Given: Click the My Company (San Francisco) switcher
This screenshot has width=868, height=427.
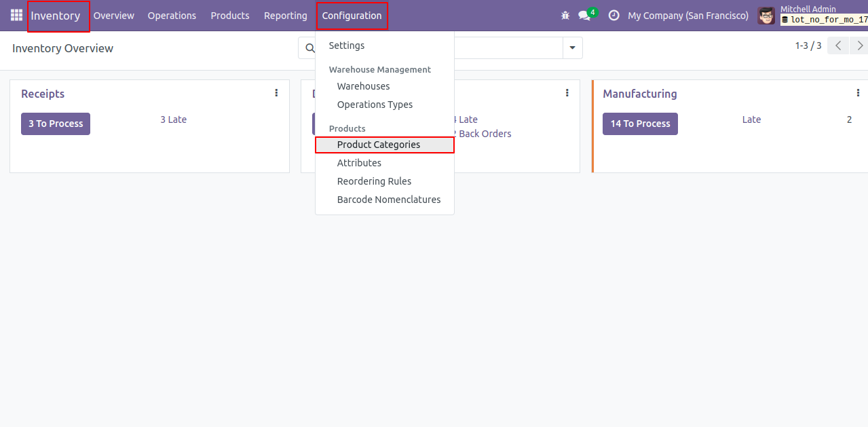Looking at the screenshot, I should click(688, 16).
